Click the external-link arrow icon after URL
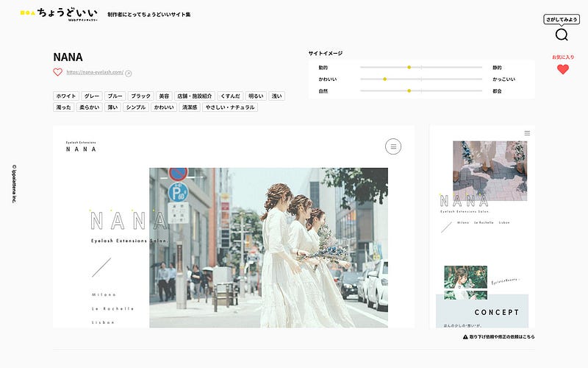 128,73
